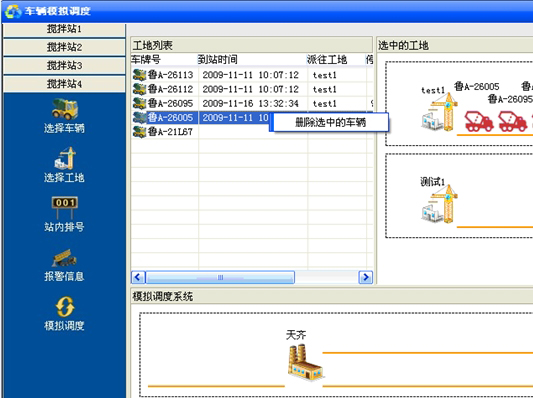Click the test1 construction site crane icon
This screenshot has height=398, width=533.
[x=439, y=112]
